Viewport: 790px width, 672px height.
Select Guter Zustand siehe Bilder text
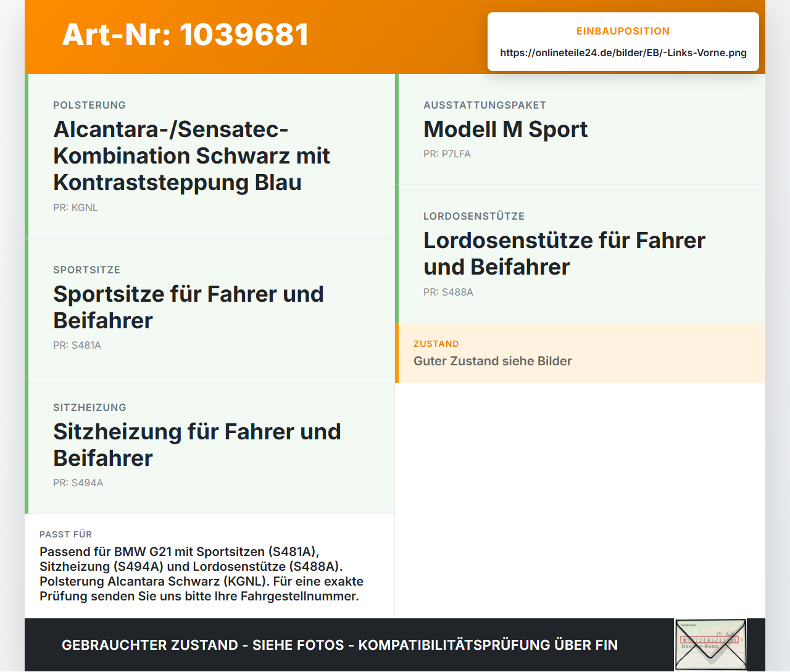pos(493,361)
